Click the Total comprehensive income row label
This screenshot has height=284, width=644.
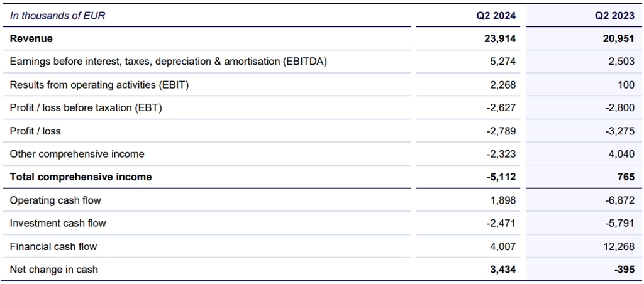80,177
